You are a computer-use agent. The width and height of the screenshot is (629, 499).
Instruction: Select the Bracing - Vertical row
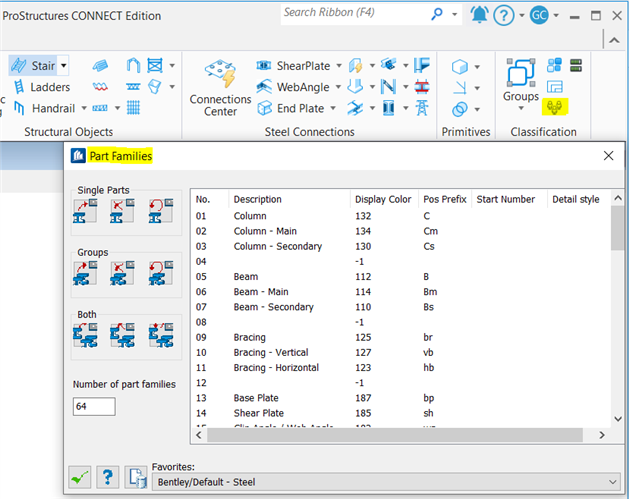tap(401, 353)
